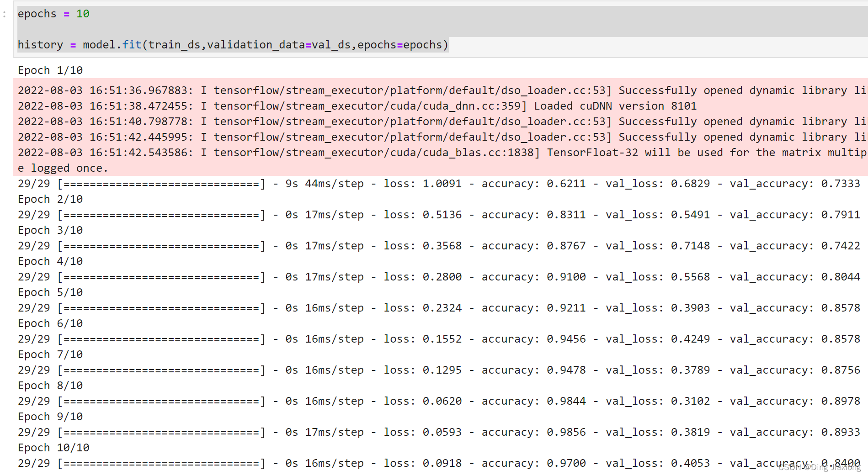Click the 16:51:36.967883 dso_loader log line

442,90
